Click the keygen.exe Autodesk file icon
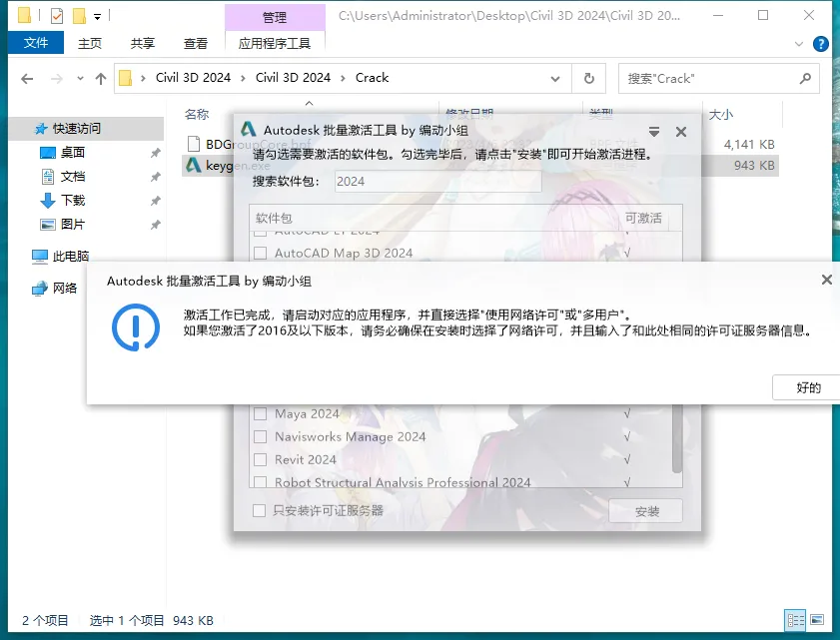 point(194,166)
